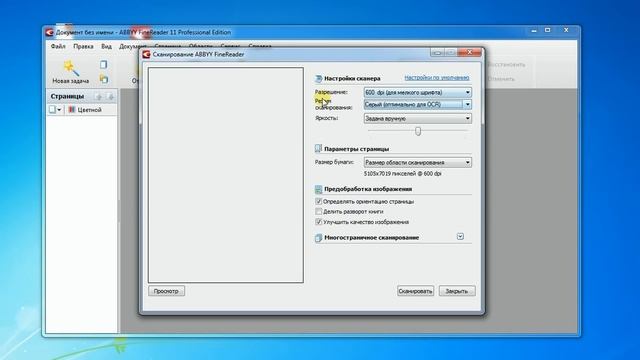Open the Вид menu
The height and width of the screenshot is (360, 640).
(107, 47)
